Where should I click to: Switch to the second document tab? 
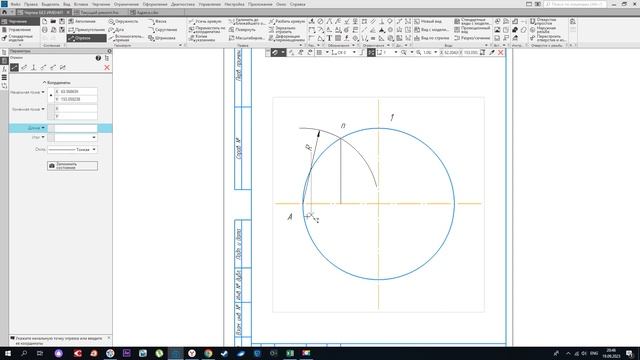point(100,13)
